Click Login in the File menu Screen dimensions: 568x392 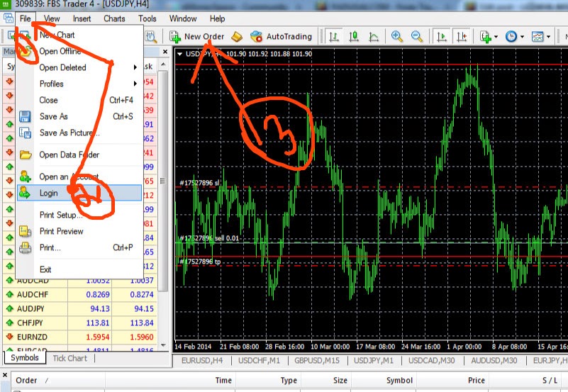[79, 193]
